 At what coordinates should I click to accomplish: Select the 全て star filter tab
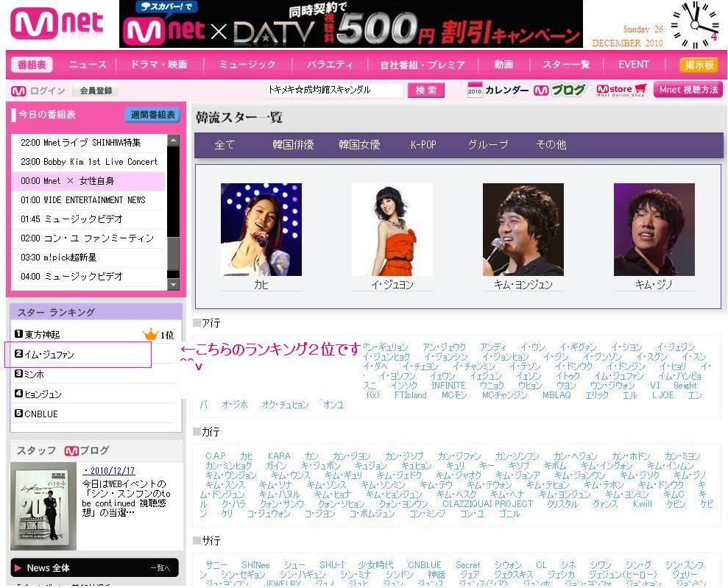click(225, 145)
